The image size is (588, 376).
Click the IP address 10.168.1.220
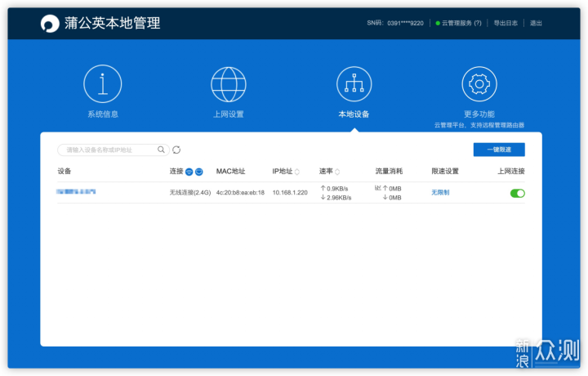coord(290,193)
